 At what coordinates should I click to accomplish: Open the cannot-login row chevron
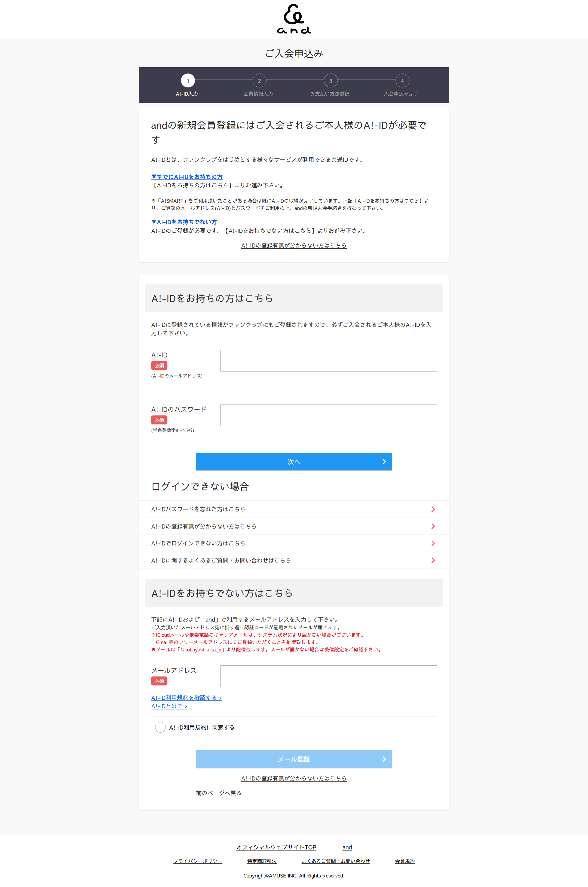(x=433, y=544)
